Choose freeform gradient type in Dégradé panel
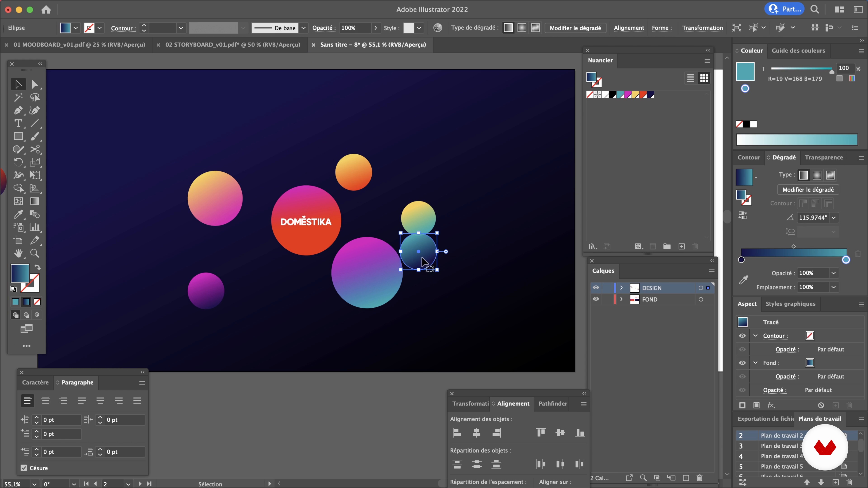Screen dimensions: 868x488 click(x=831, y=175)
